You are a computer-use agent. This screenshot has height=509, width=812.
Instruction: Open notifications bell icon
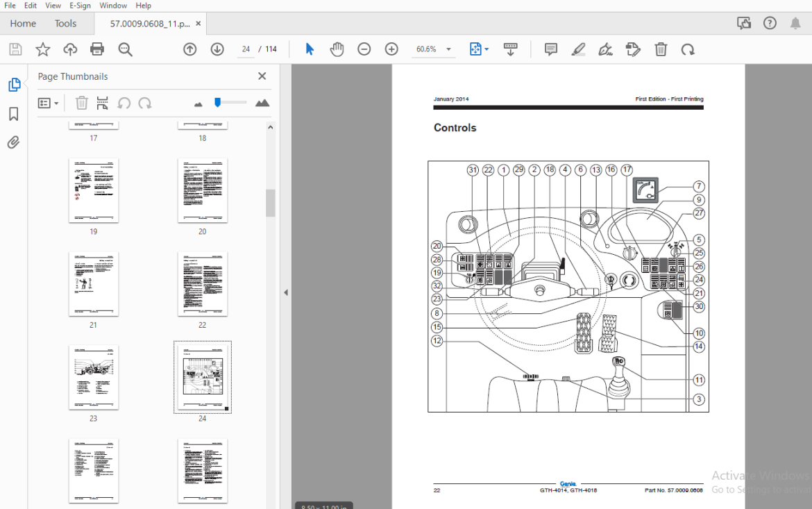(795, 23)
